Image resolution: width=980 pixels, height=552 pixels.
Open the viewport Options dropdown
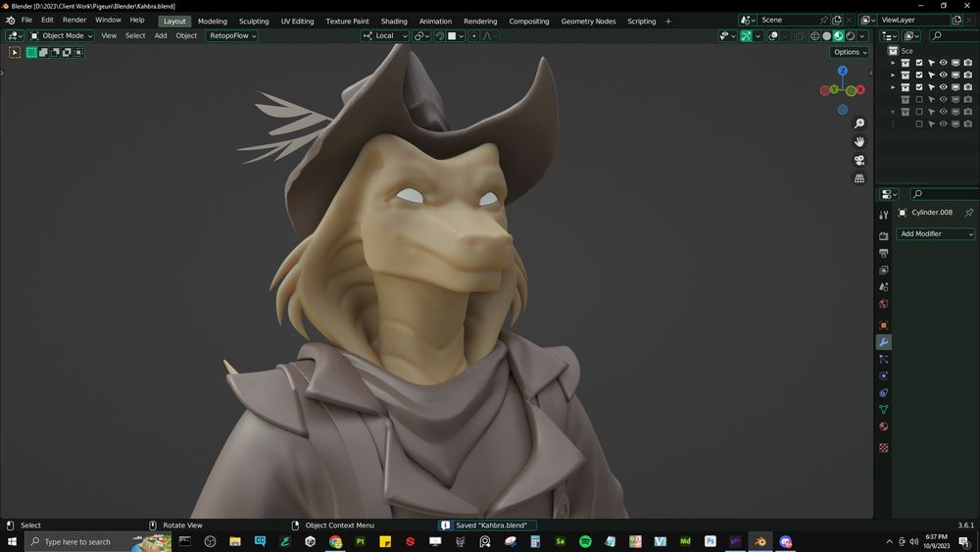(850, 52)
